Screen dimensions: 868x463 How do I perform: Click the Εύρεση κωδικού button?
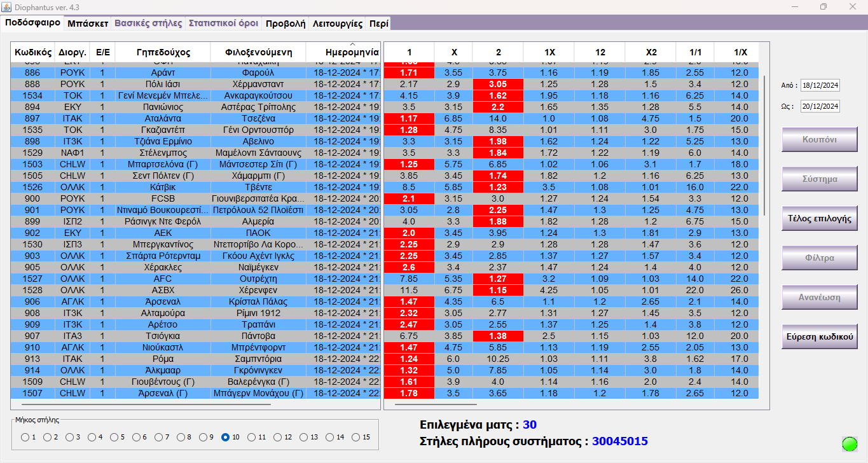pyautogui.click(x=819, y=336)
